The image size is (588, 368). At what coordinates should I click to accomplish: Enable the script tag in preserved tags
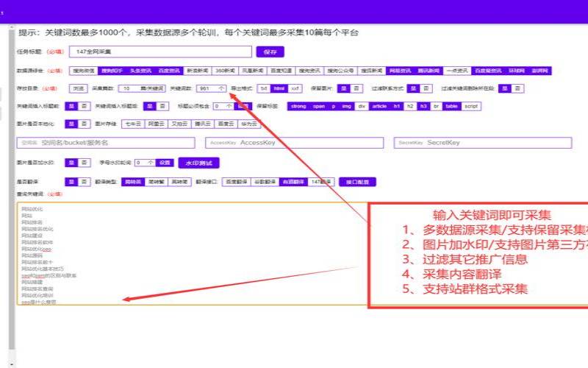coord(471,106)
